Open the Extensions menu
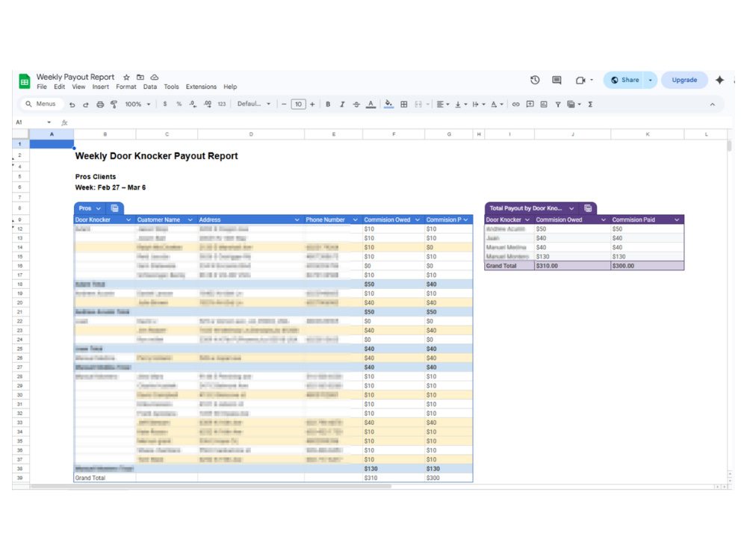 pos(201,87)
